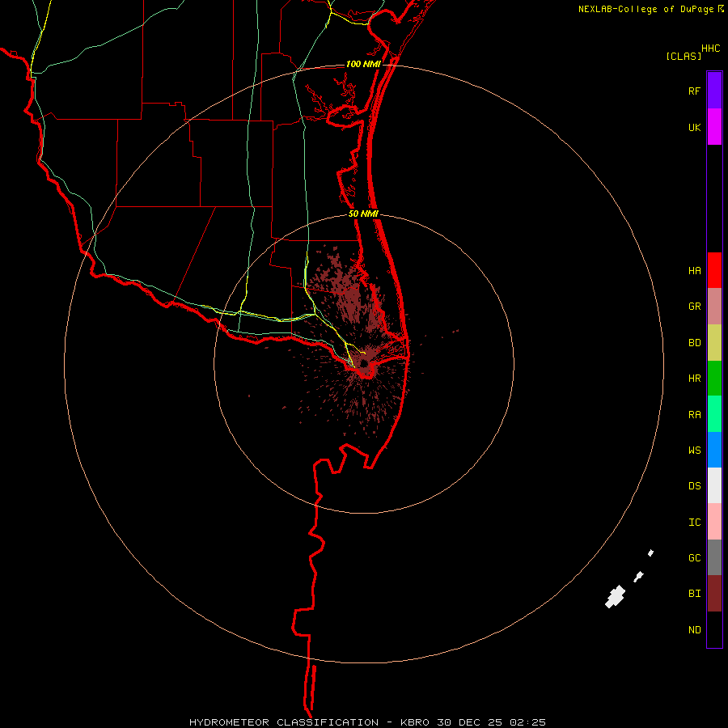Click the [CLAS] legend header
Screen dimensions: 728x728
click(684, 56)
